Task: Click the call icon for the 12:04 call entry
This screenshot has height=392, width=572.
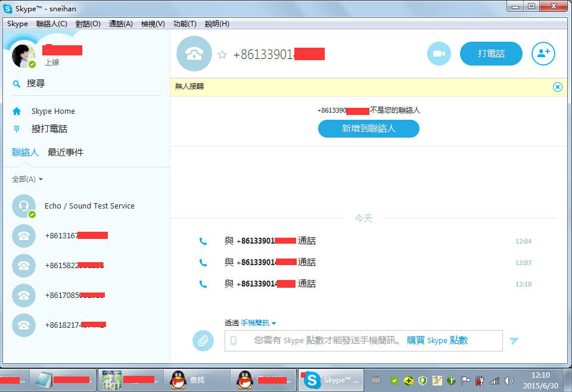Action: (x=203, y=241)
